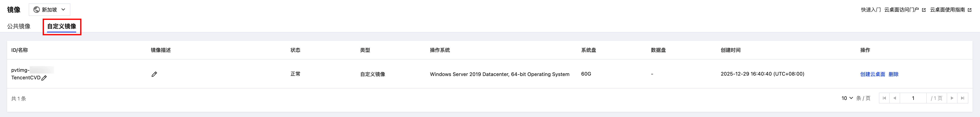The width and height of the screenshot is (980, 117).
Task: Click the pvtimg image ID text
Action: [x=20, y=70]
